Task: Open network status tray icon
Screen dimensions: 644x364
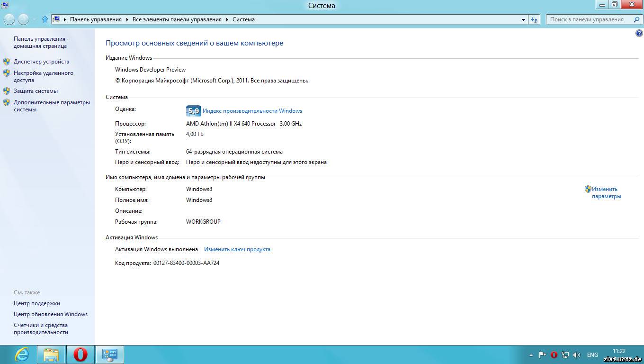Action: point(565,355)
